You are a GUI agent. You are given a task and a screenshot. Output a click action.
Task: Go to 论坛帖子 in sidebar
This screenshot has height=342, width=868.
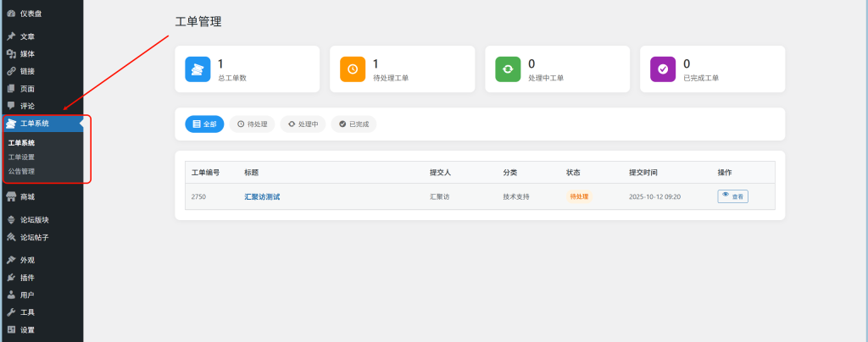(x=34, y=237)
